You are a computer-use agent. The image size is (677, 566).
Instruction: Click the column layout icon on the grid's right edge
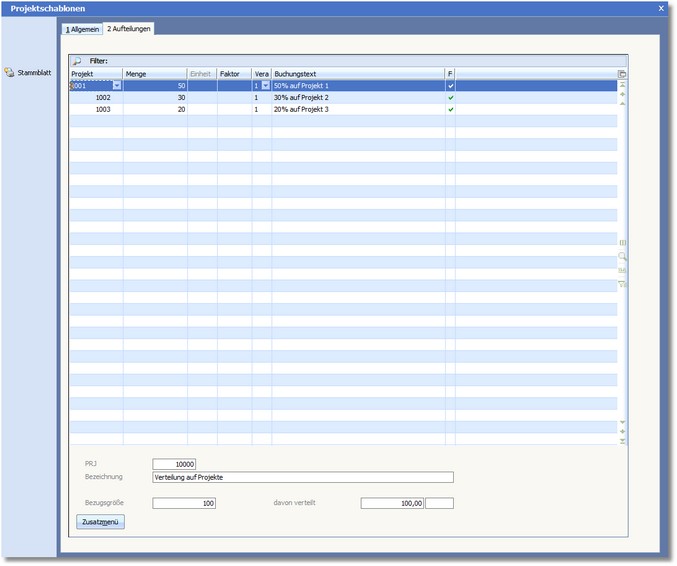(x=622, y=243)
